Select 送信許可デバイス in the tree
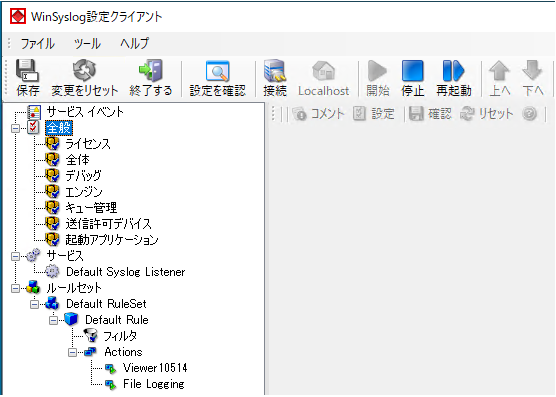556x397 pixels. 109,224
